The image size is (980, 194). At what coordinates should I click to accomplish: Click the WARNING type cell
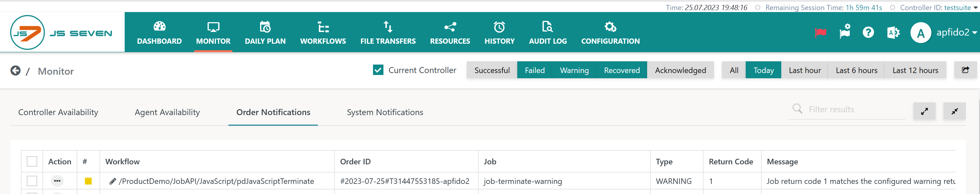tap(674, 181)
